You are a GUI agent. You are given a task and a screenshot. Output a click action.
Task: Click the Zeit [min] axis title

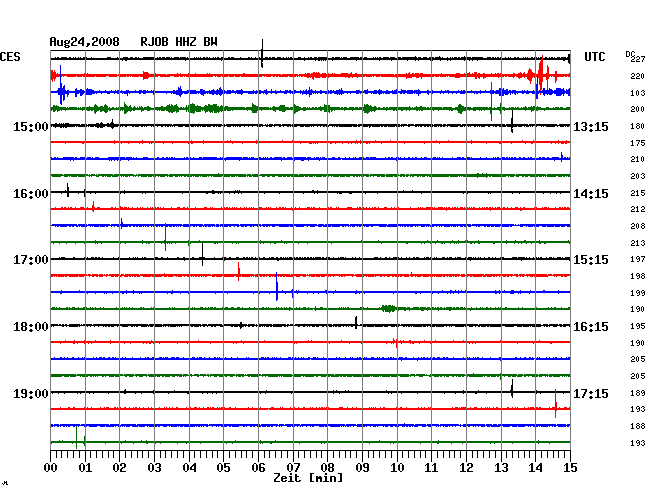(308, 478)
